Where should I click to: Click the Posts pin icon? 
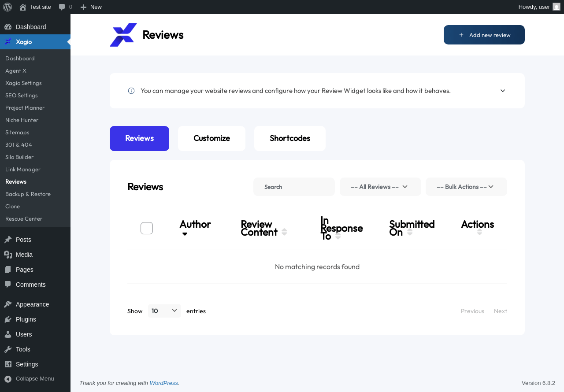click(8, 240)
